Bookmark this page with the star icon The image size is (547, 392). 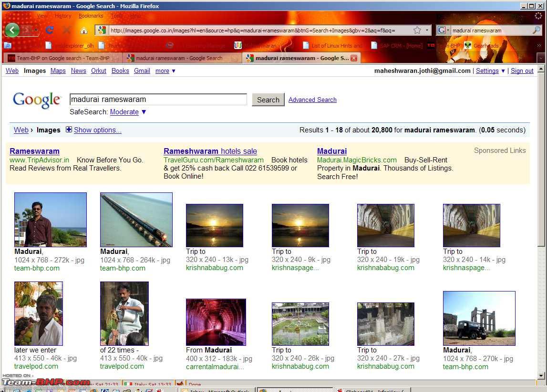417,30
